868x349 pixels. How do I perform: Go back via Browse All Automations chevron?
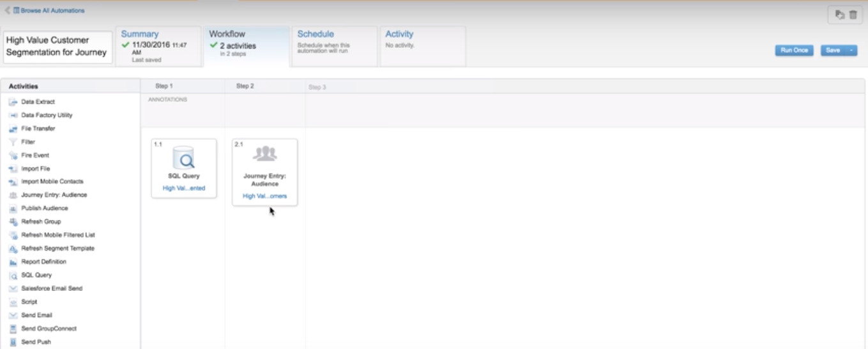(x=8, y=11)
